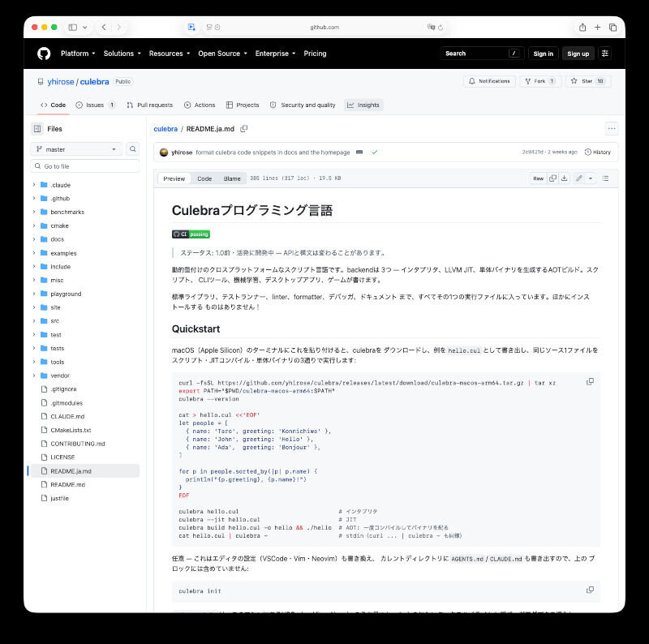Open README.md in file tree
This screenshot has width=649, height=644.
(x=67, y=485)
